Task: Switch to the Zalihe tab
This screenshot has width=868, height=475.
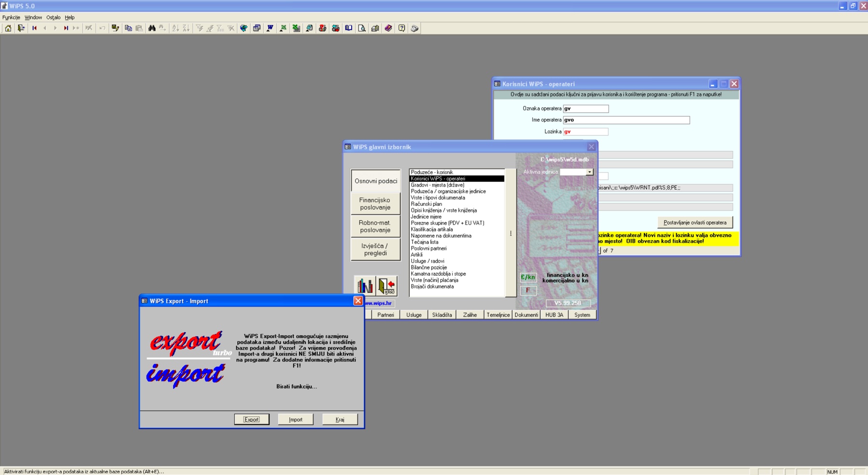Action: 470,315
